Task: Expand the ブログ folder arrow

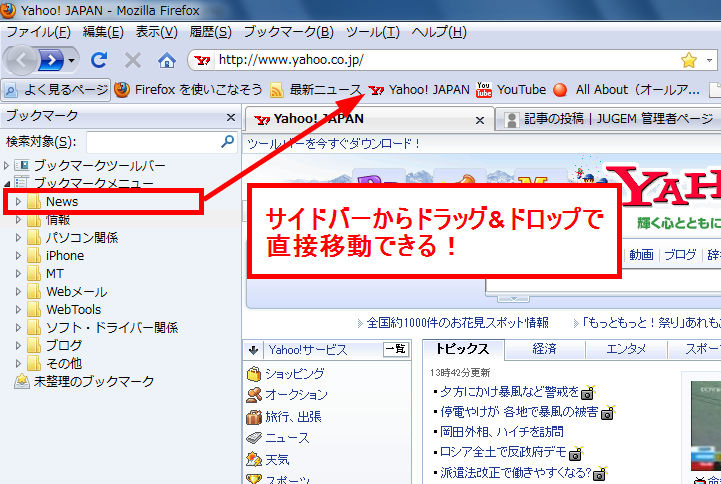Action: tap(18, 345)
